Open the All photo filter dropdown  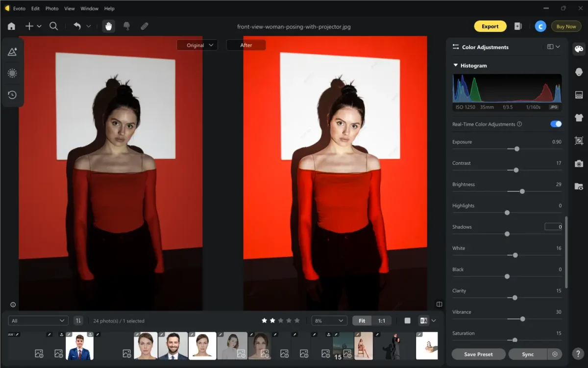coord(38,320)
